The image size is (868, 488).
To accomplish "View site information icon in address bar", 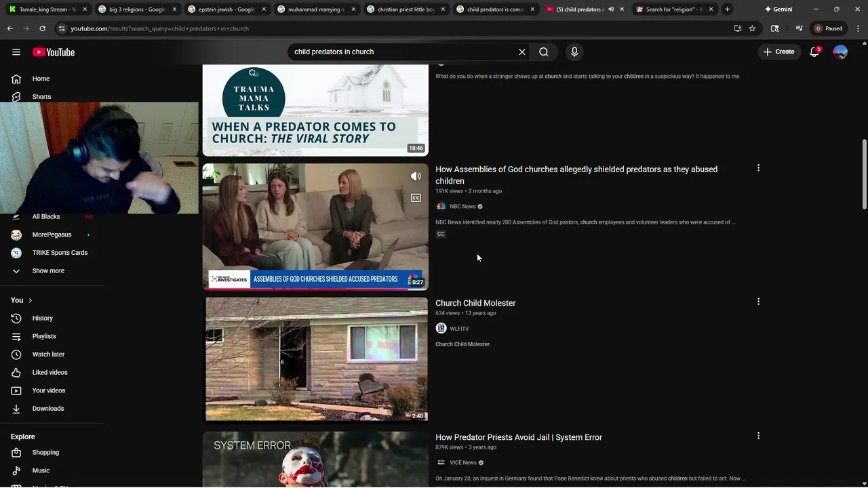I will (62, 28).
